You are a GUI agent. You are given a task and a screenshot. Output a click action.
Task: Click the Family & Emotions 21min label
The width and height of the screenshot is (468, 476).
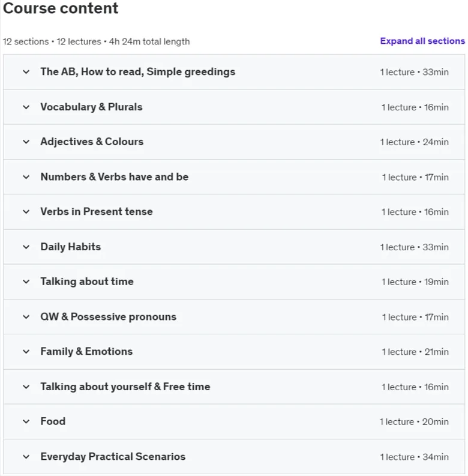415,352
